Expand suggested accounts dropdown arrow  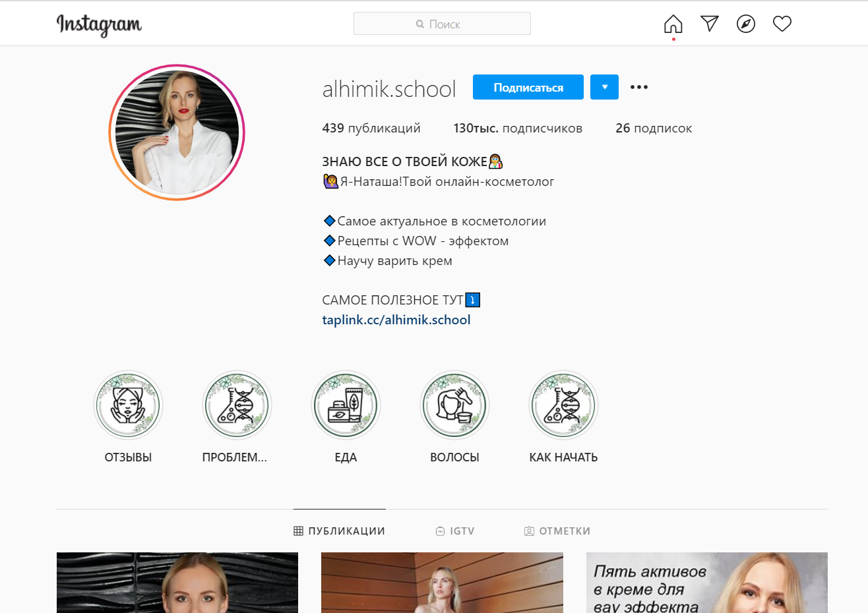point(604,87)
